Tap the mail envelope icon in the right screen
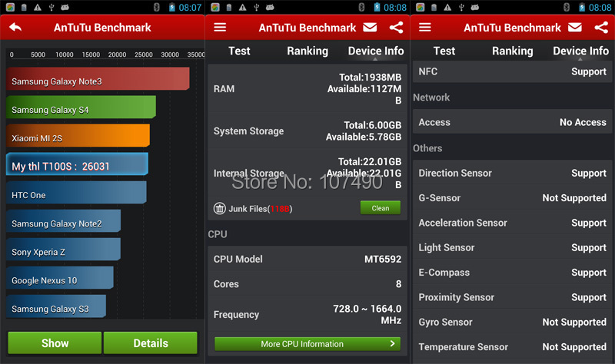Screen dimensions: 615x364 click(575, 27)
